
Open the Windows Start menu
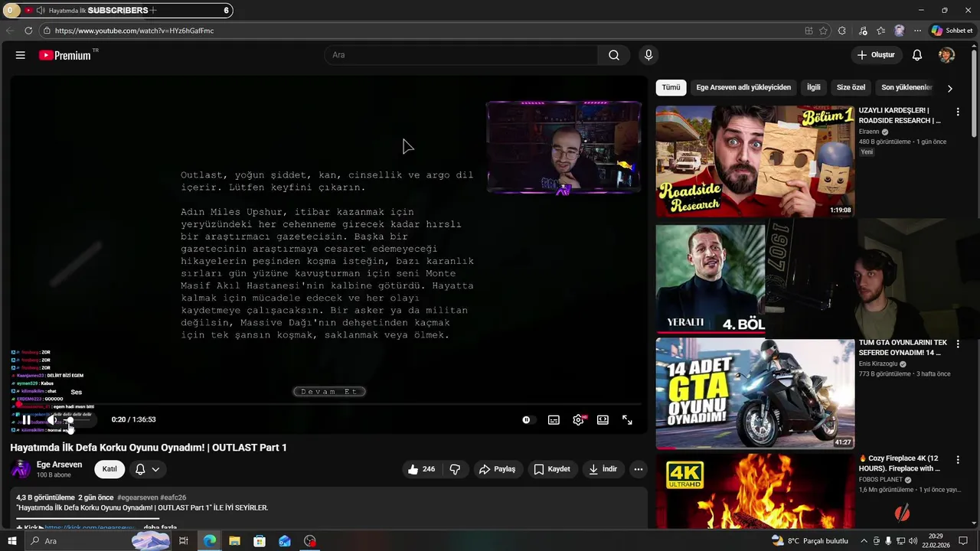point(11,541)
